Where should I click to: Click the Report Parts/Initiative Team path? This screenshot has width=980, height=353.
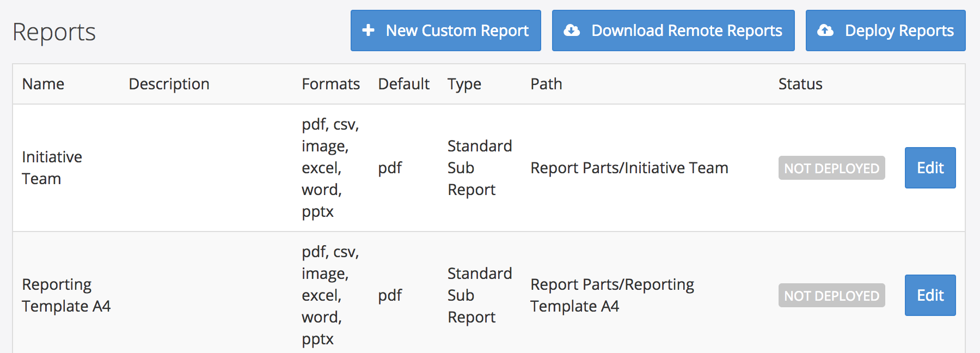(x=629, y=168)
